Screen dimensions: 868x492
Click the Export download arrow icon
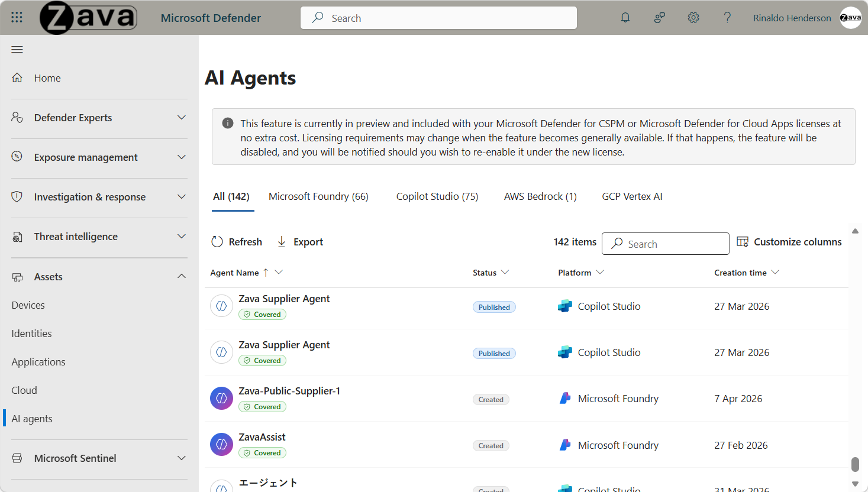click(x=282, y=242)
